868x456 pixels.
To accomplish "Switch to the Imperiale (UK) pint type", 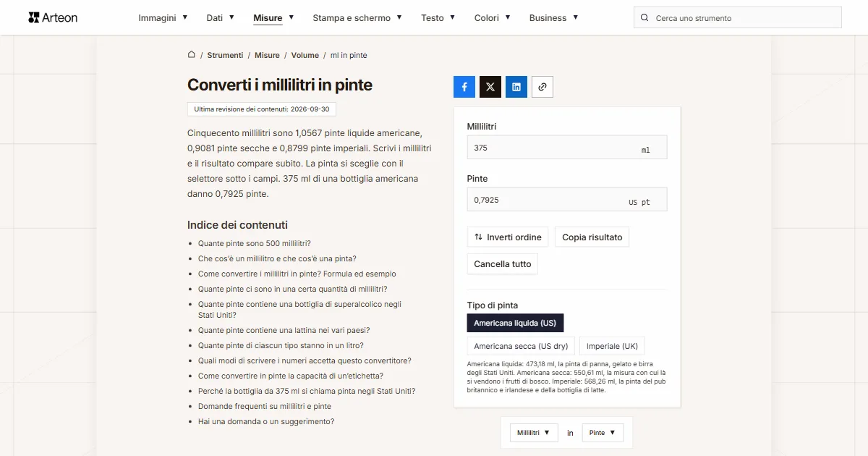I will 612,346.
